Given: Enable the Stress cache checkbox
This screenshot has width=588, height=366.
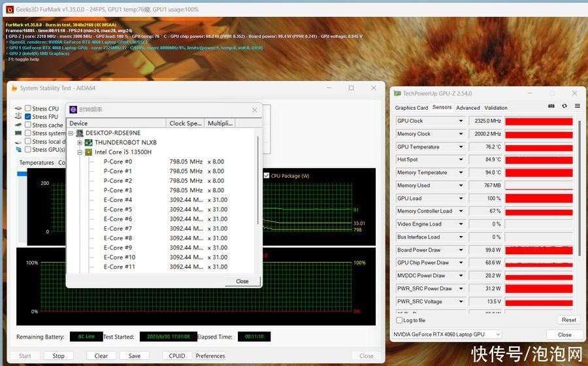Looking at the screenshot, I should click(27, 125).
